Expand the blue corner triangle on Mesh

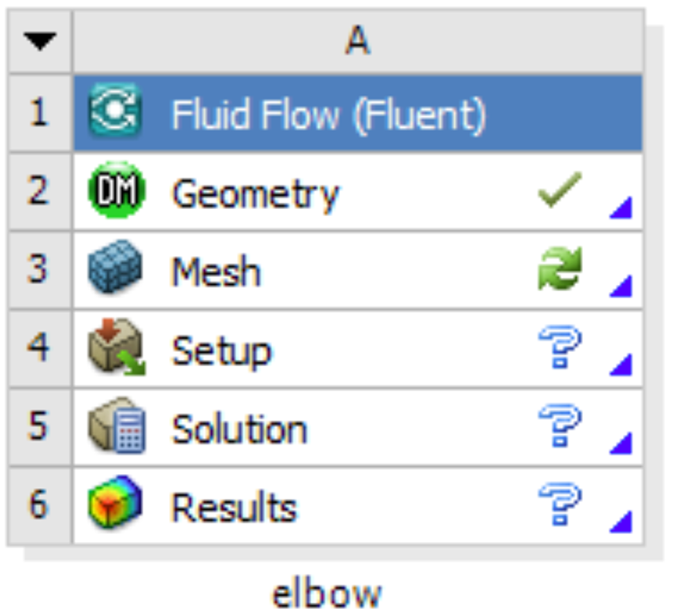[621, 286]
